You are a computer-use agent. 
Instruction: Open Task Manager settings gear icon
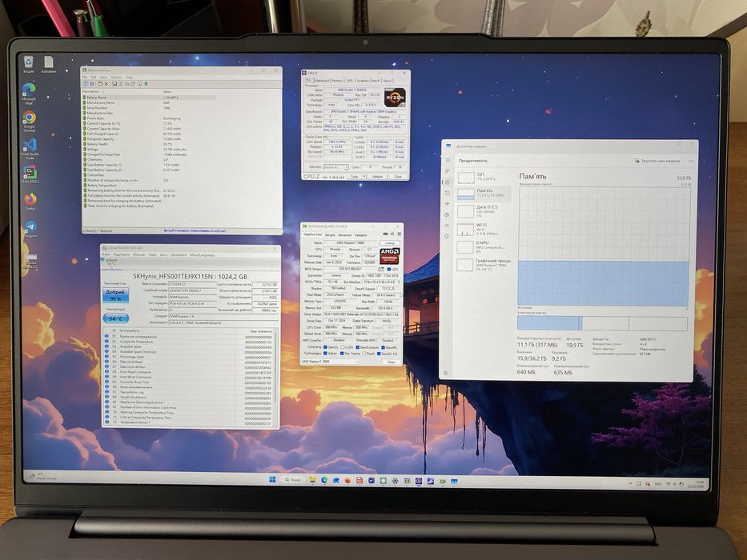click(x=446, y=373)
